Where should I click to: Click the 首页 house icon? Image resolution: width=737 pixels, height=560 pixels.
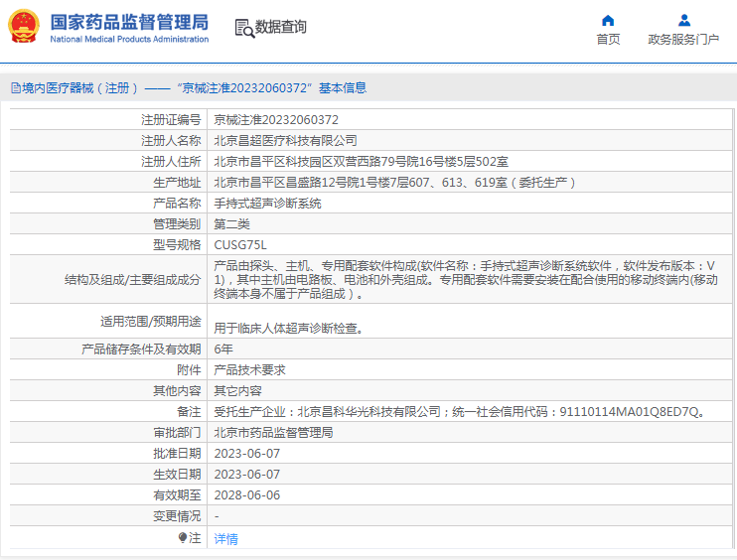pos(608,20)
